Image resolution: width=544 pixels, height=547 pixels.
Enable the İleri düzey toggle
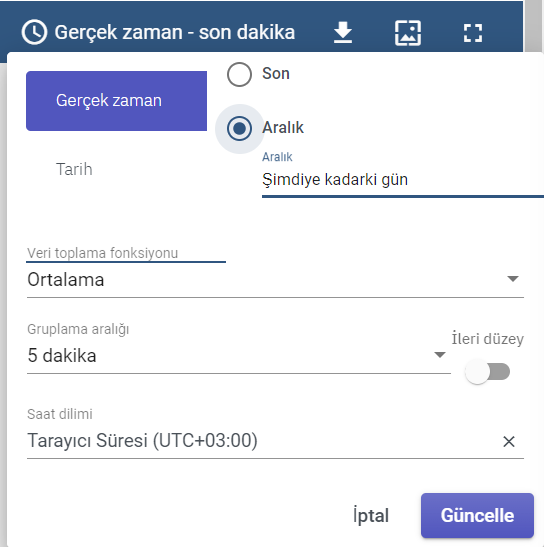pos(487,372)
